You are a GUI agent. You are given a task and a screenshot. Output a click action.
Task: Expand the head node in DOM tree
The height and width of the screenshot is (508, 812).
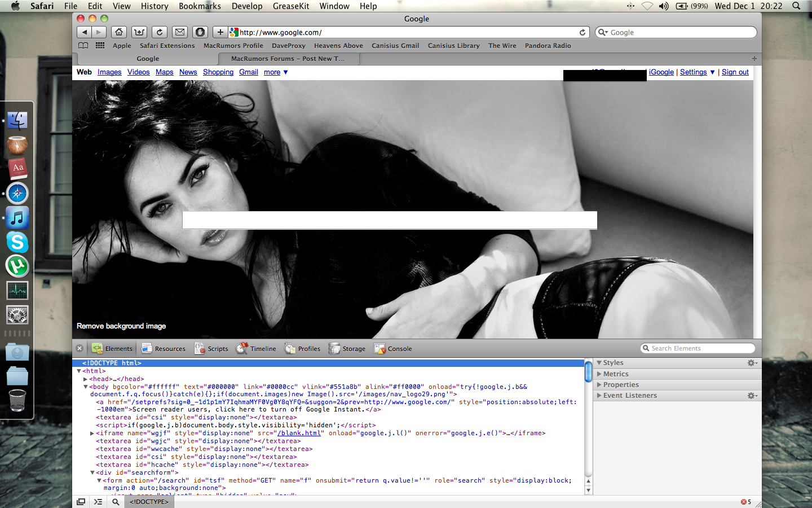(x=85, y=379)
